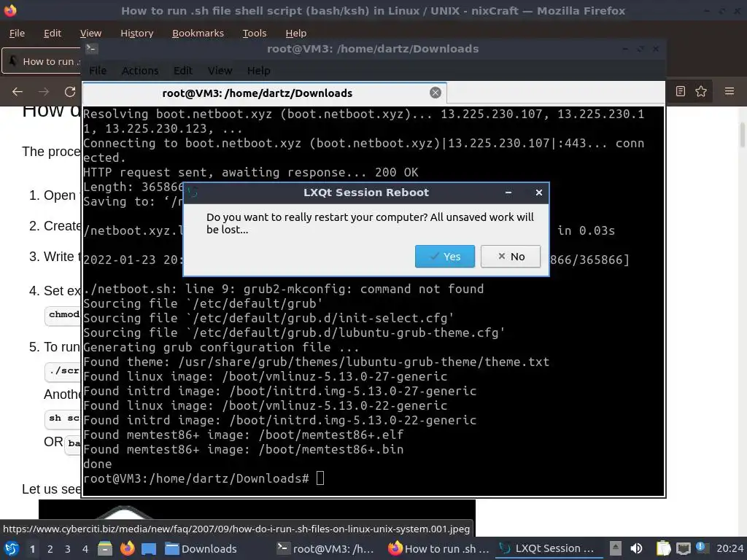Switch to desktop 1
This screenshot has width=747, height=560.
[x=32, y=549]
